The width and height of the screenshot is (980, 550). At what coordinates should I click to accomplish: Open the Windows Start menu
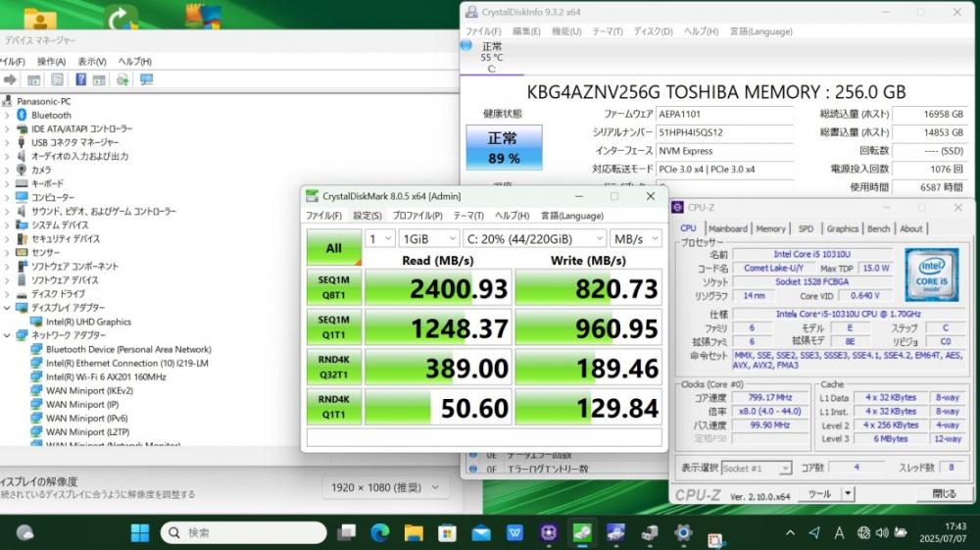click(x=140, y=532)
